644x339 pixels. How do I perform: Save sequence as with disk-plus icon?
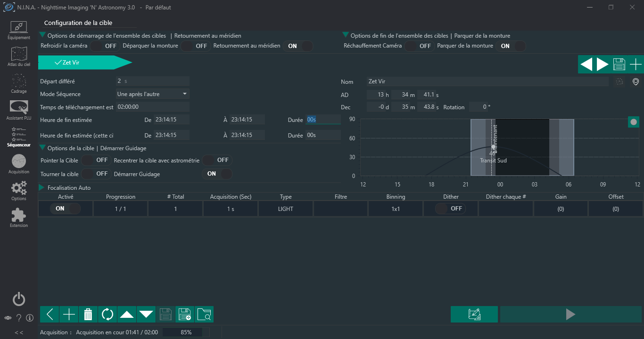(x=185, y=314)
